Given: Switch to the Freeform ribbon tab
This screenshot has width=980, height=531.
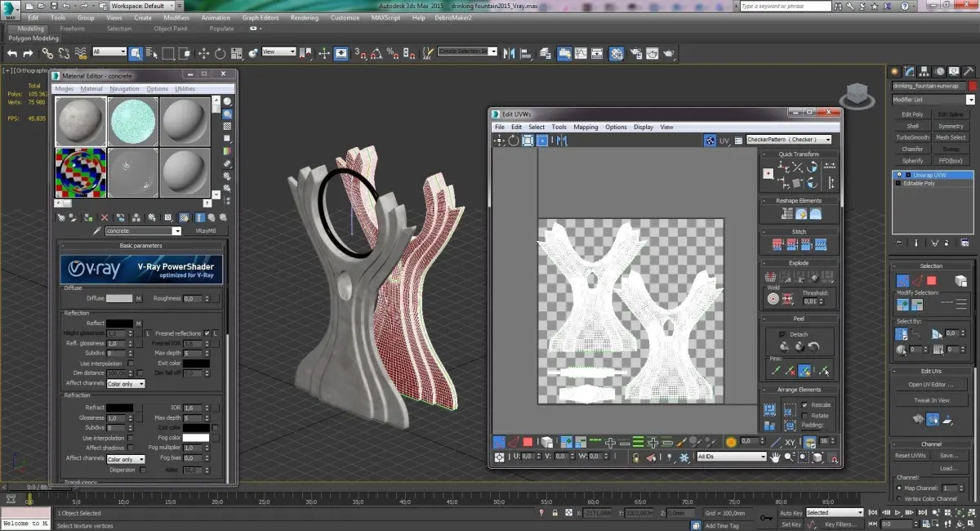Looking at the screenshot, I should tap(72, 29).
